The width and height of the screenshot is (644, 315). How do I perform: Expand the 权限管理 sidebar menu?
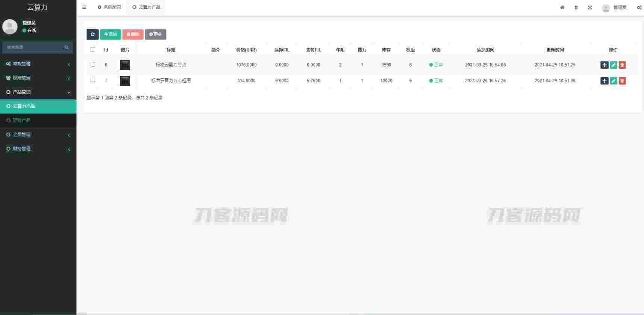point(38,78)
